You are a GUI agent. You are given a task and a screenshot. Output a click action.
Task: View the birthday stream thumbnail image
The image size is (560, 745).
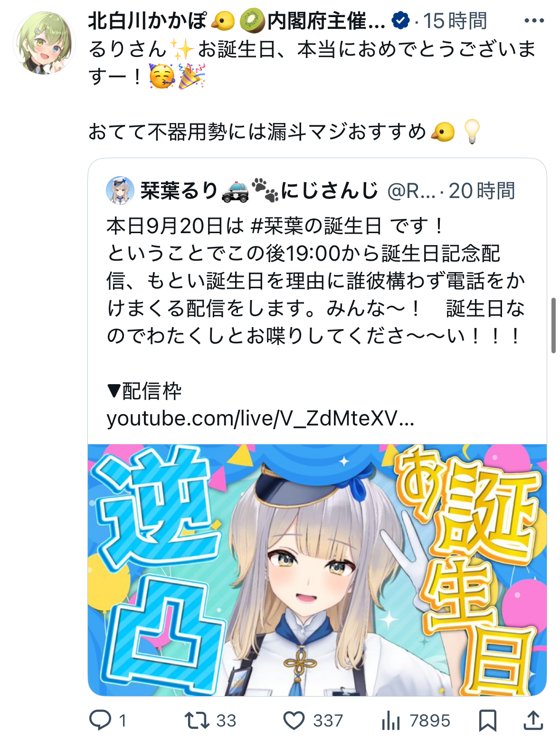(317, 570)
